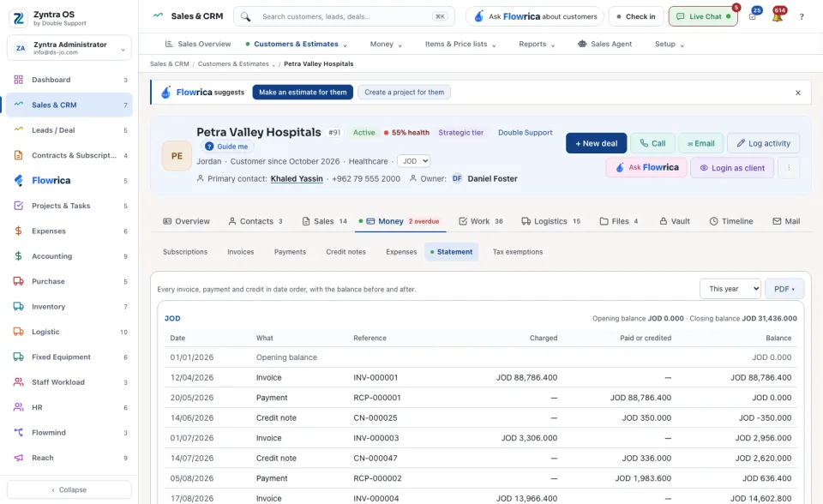Screen dimensions: 823x504
Task: Expand the Zyntra Administrator account switcher
Action: coord(69,48)
